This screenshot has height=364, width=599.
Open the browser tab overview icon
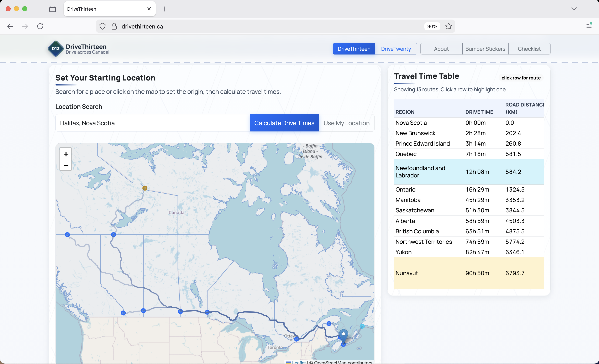[53, 9]
